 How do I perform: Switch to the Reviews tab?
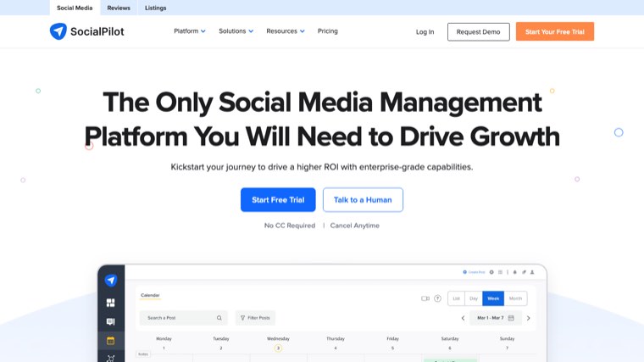point(119,8)
